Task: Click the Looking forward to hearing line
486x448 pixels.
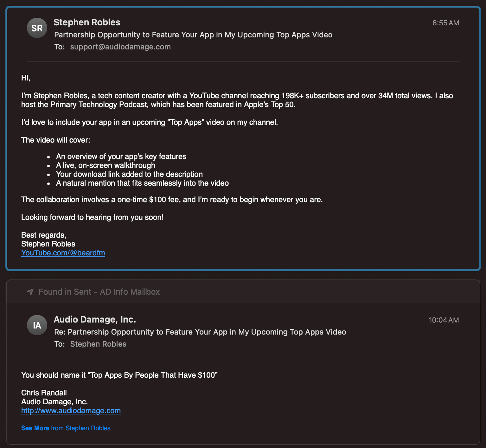Action: tap(92, 217)
